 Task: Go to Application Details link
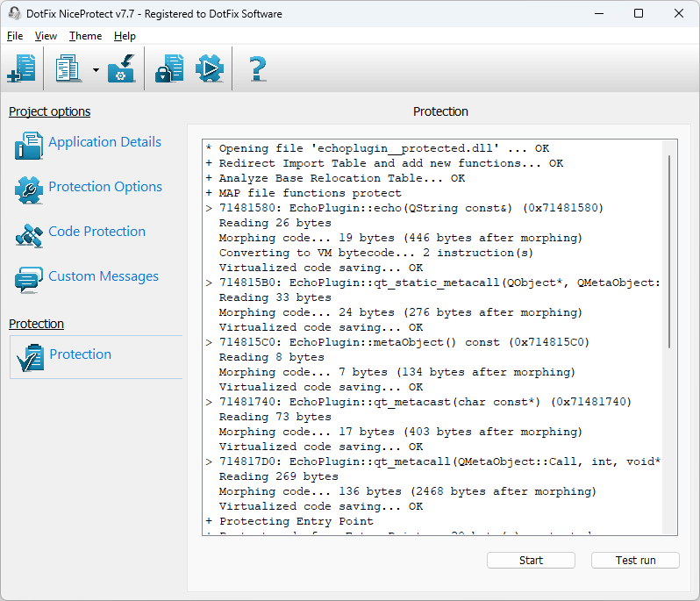tap(105, 142)
